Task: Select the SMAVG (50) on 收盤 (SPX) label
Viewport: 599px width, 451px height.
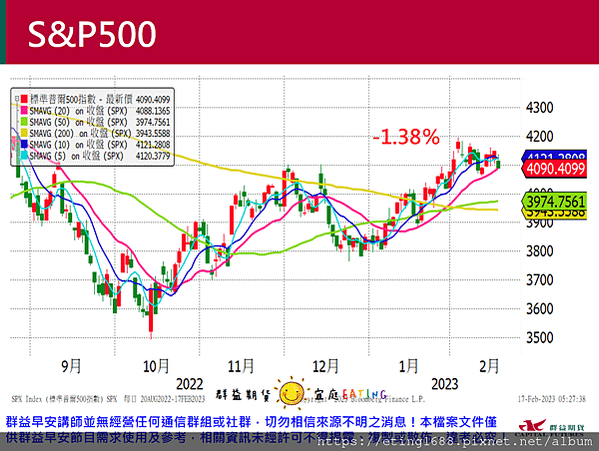Action: 78,122
